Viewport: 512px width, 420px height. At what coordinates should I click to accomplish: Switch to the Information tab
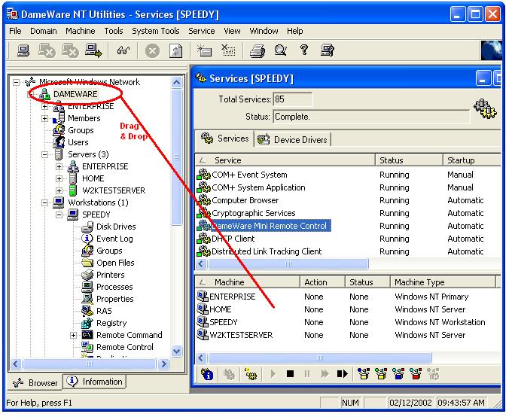tap(94, 382)
